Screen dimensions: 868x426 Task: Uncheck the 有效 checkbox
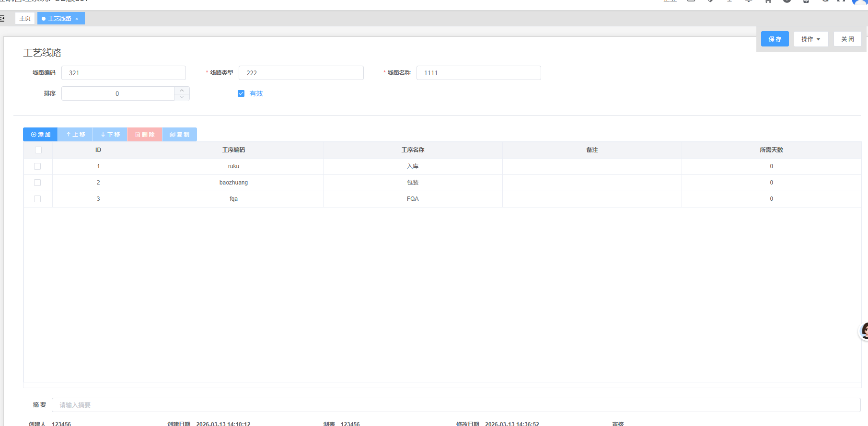pyautogui.click(x=241, y=93)
